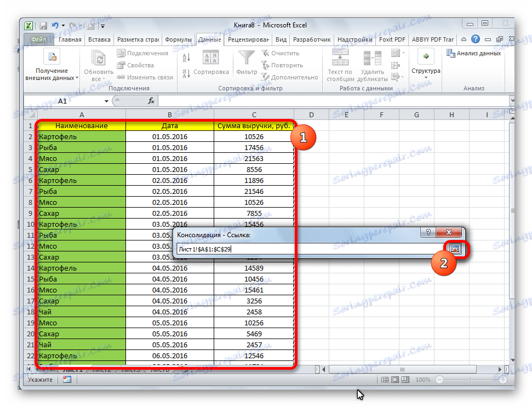
Task: Click in the Консолидация reference input field
Action: (310, 249)
